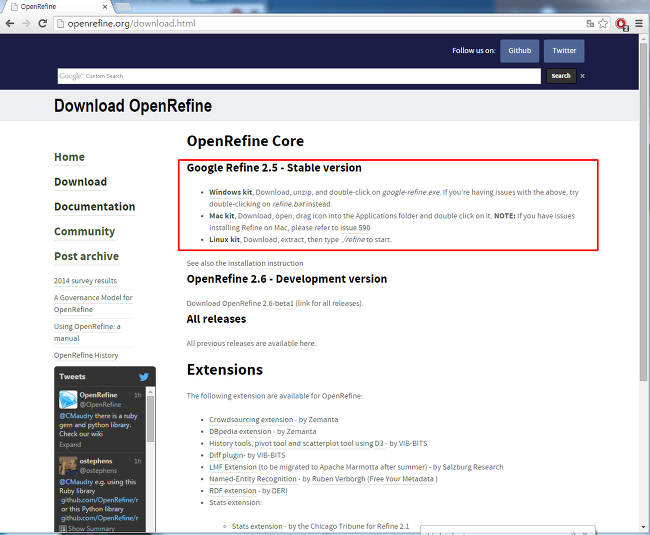Open the Free Your Metadata link
Image resolution: width=650 pixels, height=535 pixels.
(x=401, y=479)
